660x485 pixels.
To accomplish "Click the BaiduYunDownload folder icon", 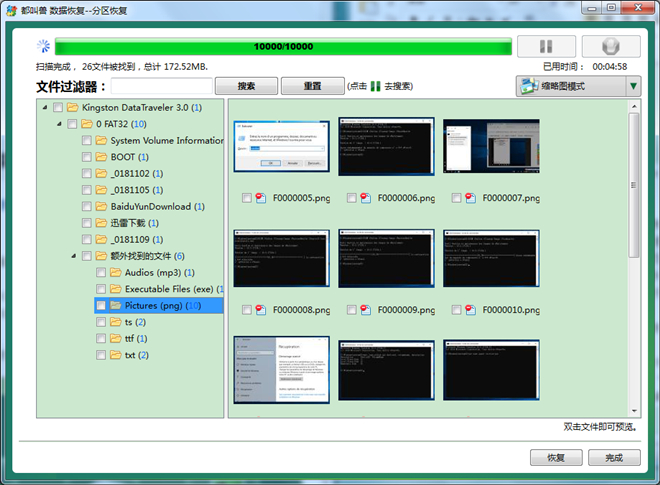I will tap(101, 207).
